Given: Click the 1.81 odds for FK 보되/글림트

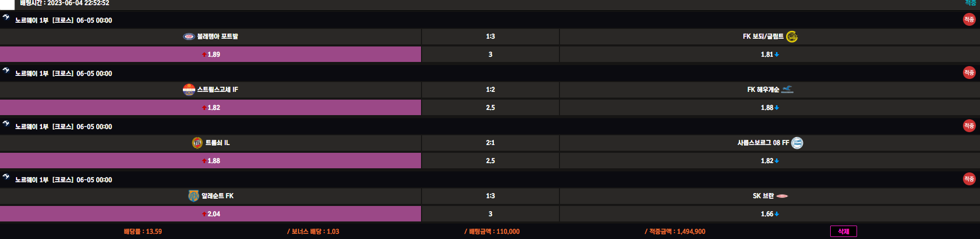Looking at the screenshot, I should (x=769, y=54).
